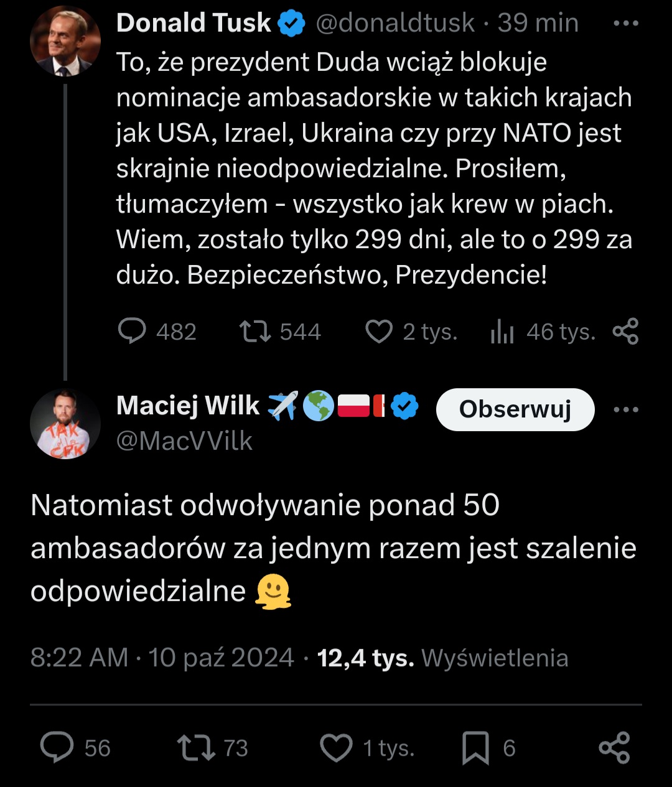The width and height of the screenshot is (672, 787).
Task: Open the @donaldtusk handle link
Action: (396, 23)
